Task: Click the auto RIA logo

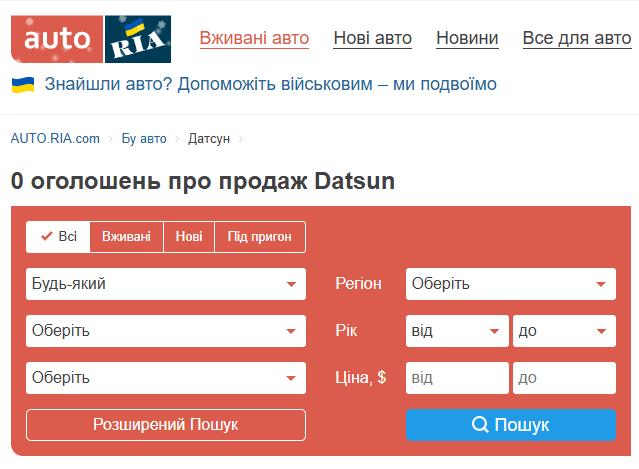Action: coord(90,38)
